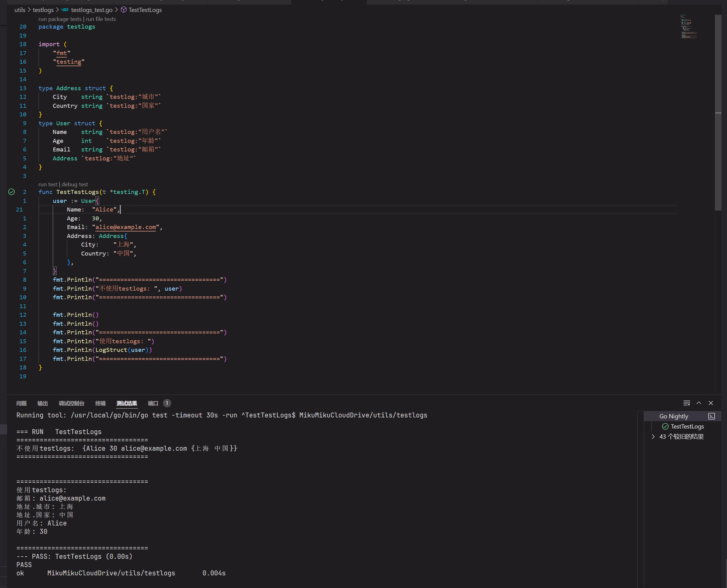Show terminal output for Go Nightly run
The height and width of the screenshot is (588, 727).
click(x=711, y=416)
